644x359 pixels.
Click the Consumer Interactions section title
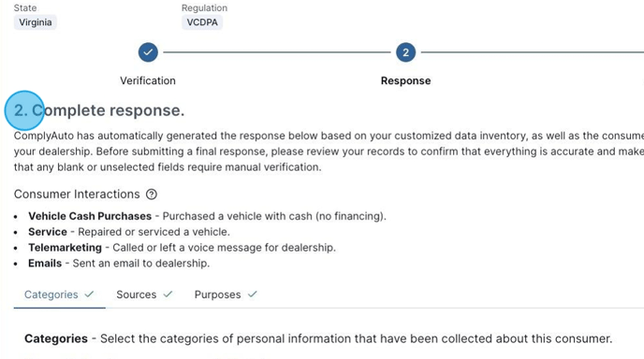[x=77, y=194]
